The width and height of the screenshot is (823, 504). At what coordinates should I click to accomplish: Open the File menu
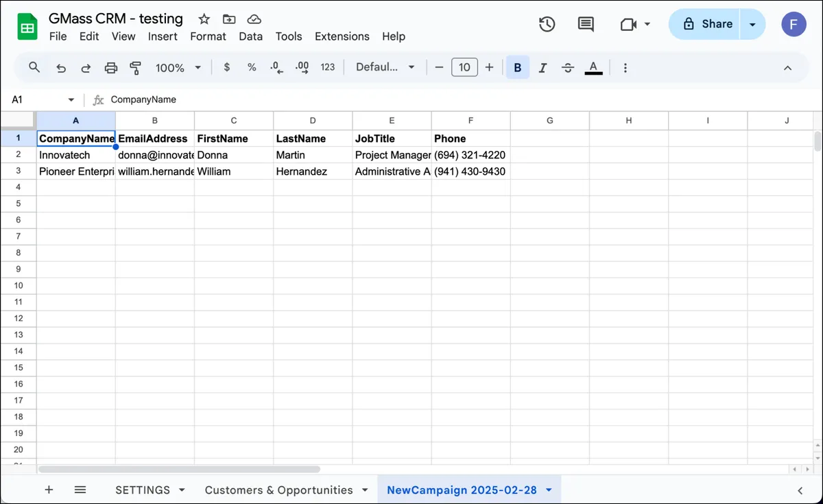(x=58, y=36)
